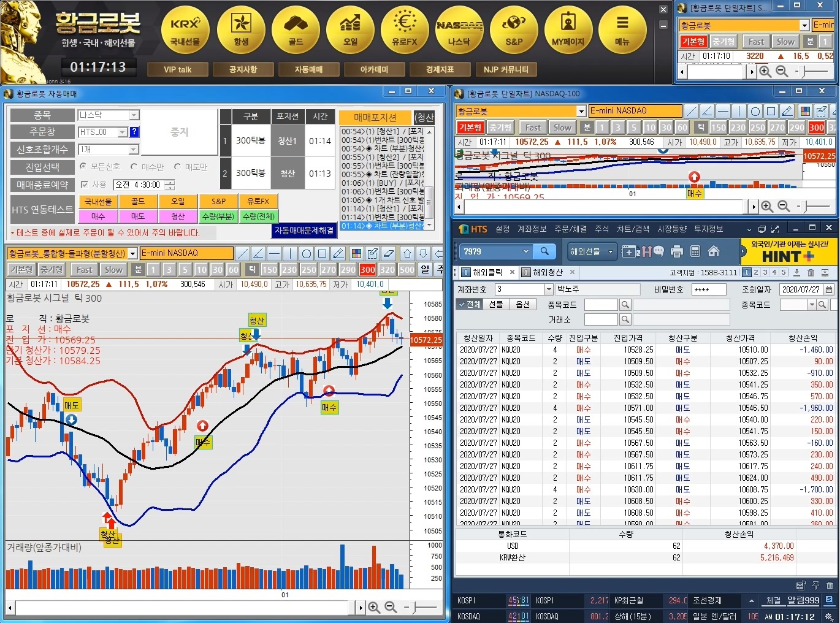Viewport: 840px width, 623px height.
Task: Open the HTS 주문/체결 menu
Action: coord(571,229)
